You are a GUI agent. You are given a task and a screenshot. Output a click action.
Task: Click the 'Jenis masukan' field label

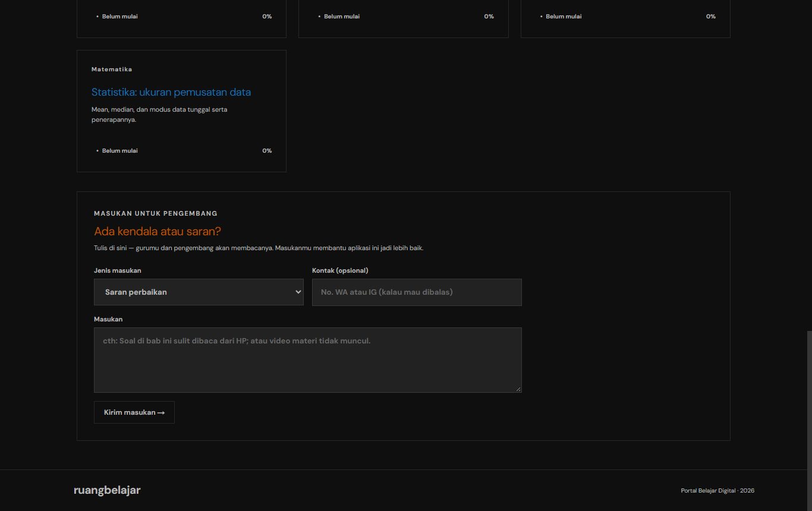tap(118, 270)
